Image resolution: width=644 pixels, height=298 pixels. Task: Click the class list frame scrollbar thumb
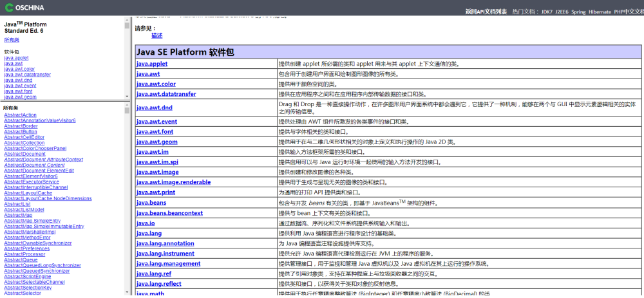pyautogui.click(x=127, y=111)
